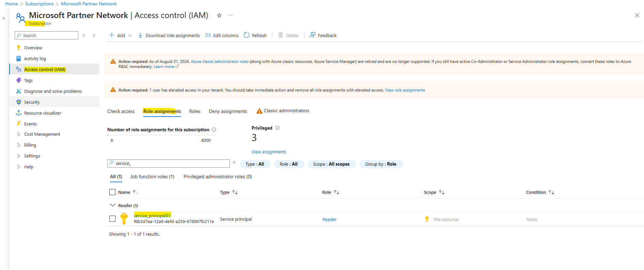
Task: Sort by the Role column
Action: click(331, 192)
